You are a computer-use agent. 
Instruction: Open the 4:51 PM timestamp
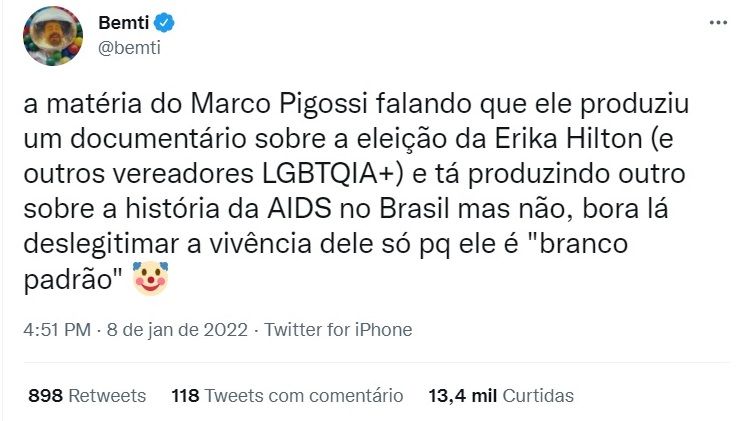point(59,329)
